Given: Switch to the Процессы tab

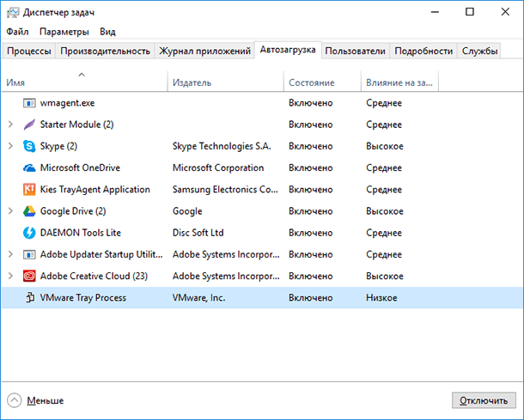Looking at the screenshot, I should pyautogui.click(x=29, y=51).
